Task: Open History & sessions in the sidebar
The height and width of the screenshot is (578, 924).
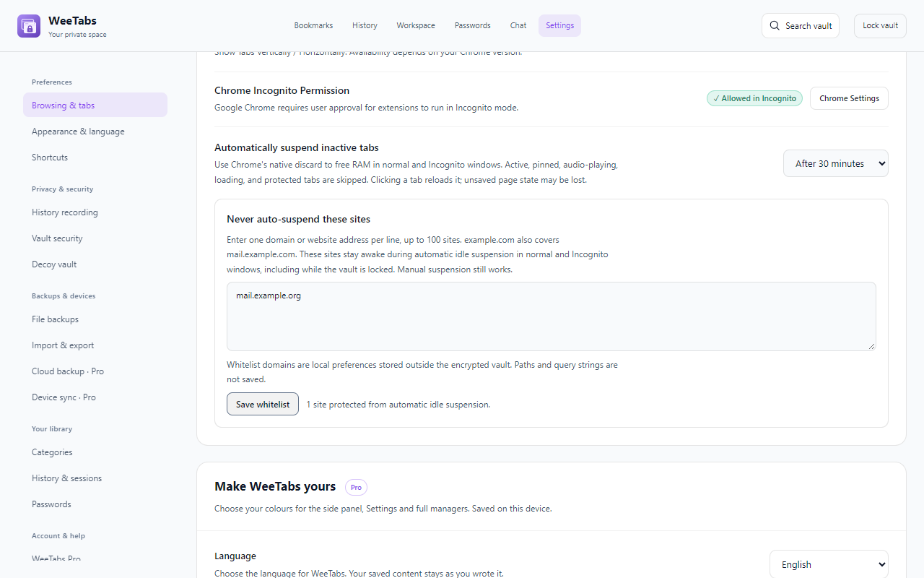Action: tap(95, 478)
